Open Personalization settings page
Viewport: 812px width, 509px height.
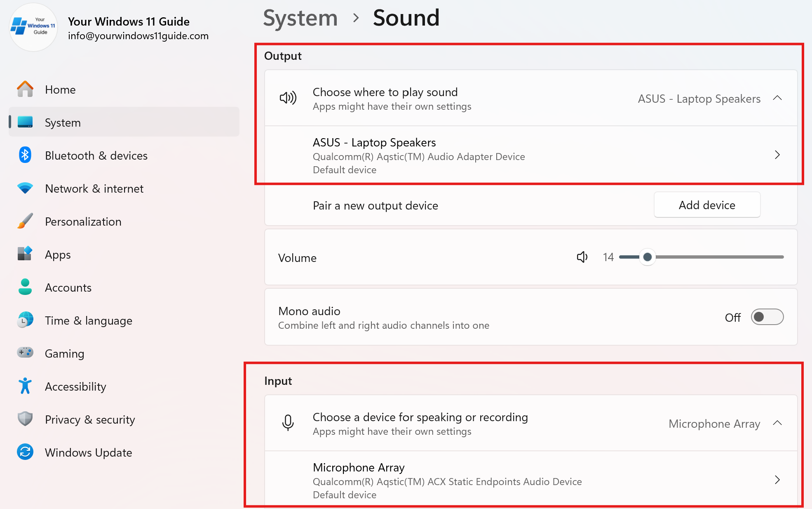124,221
